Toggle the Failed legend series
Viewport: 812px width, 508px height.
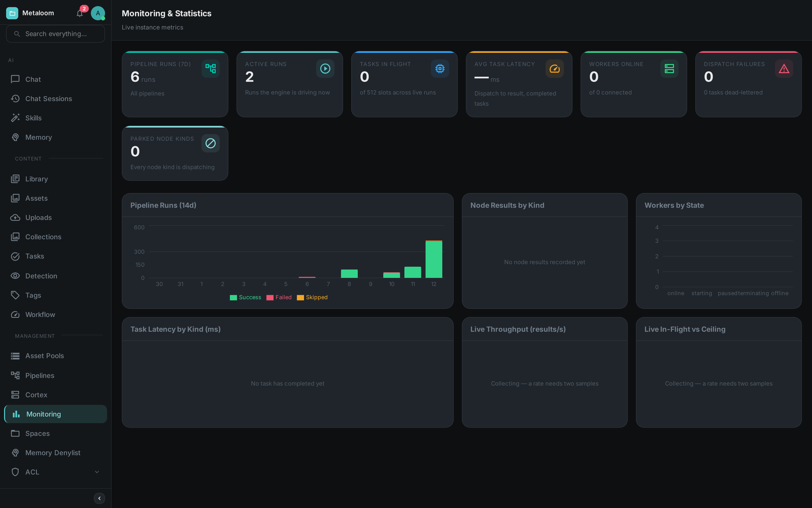pos(279,297)
